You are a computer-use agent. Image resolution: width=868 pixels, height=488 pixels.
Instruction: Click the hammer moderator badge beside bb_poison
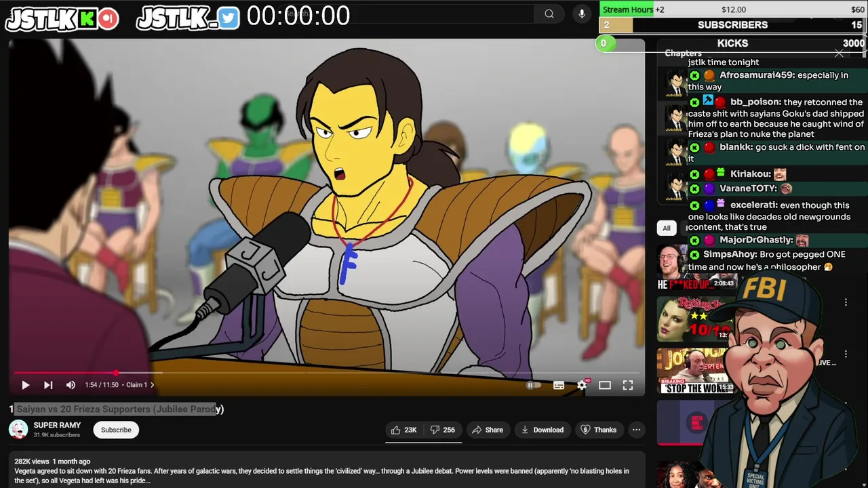pyautogui.click(x=708, y=101)
